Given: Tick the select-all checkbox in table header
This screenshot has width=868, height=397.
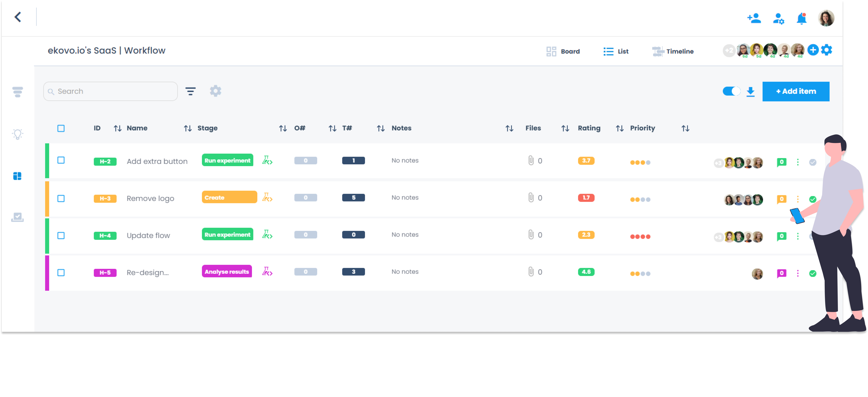Looking at the screenshot, I should coord(61,128).
